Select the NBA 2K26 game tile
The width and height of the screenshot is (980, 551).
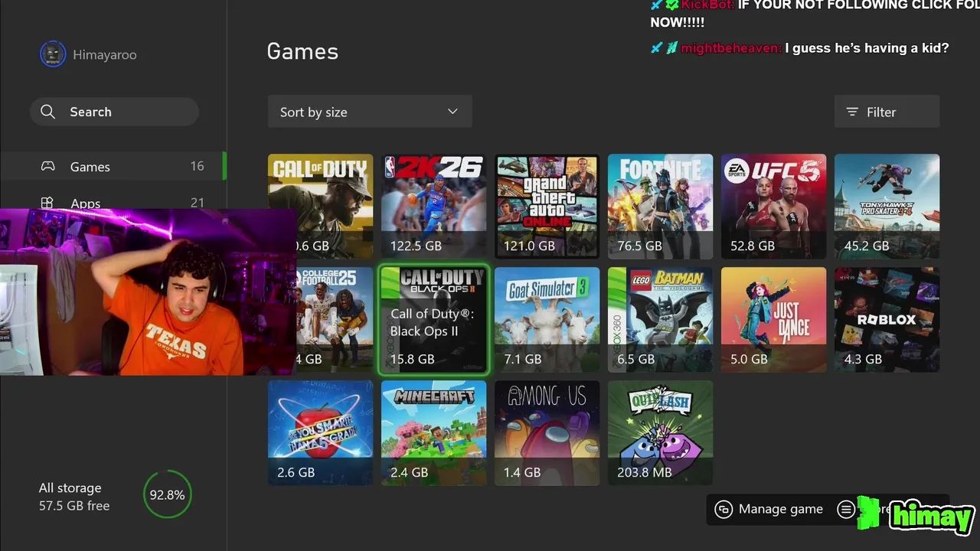pyautogui.click(x=433, y=206)
